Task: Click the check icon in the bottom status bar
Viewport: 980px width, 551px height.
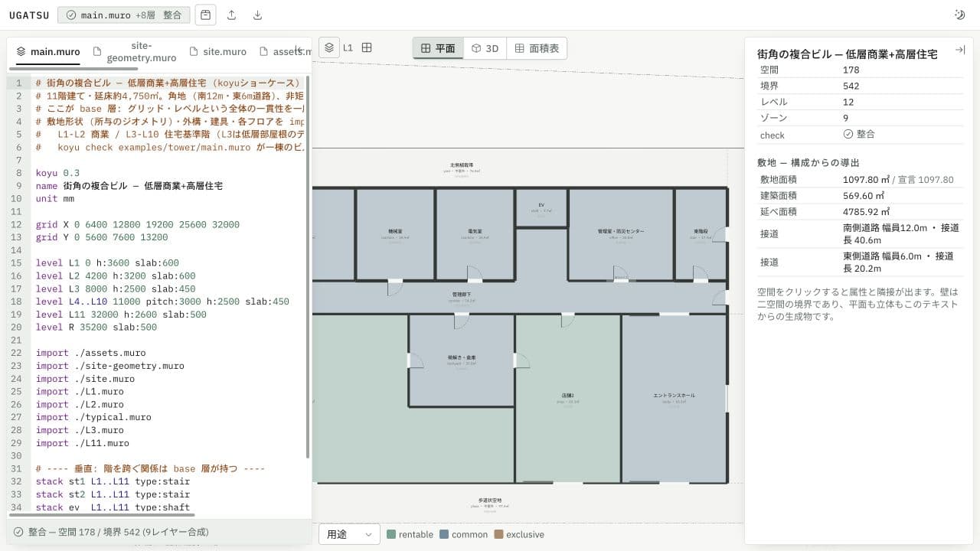Action: 18,531
